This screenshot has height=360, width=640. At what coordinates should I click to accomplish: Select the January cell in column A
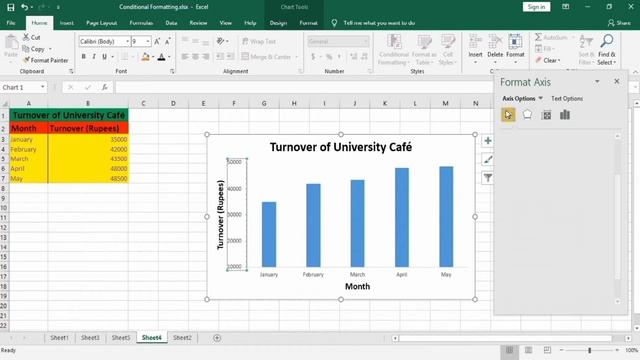point(29,139)
